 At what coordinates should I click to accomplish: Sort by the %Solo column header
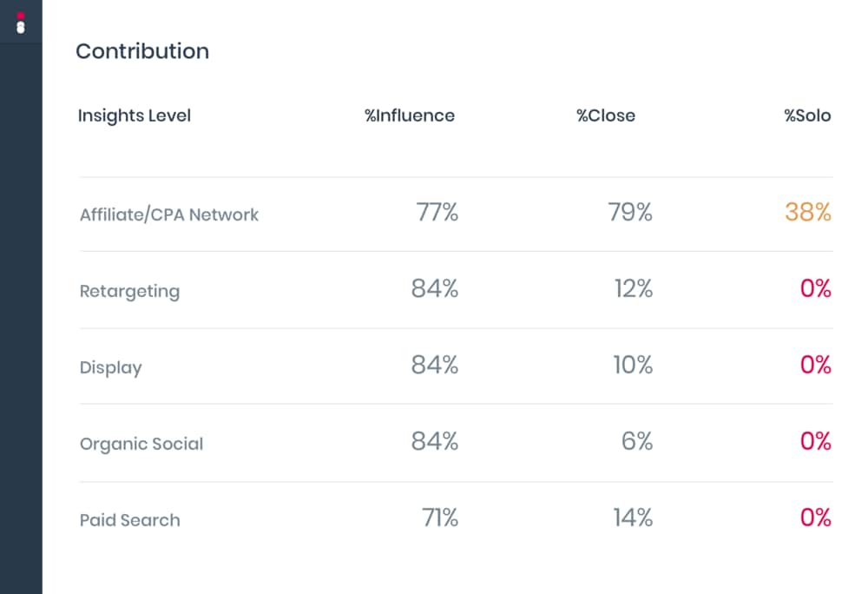coord(807,115)
